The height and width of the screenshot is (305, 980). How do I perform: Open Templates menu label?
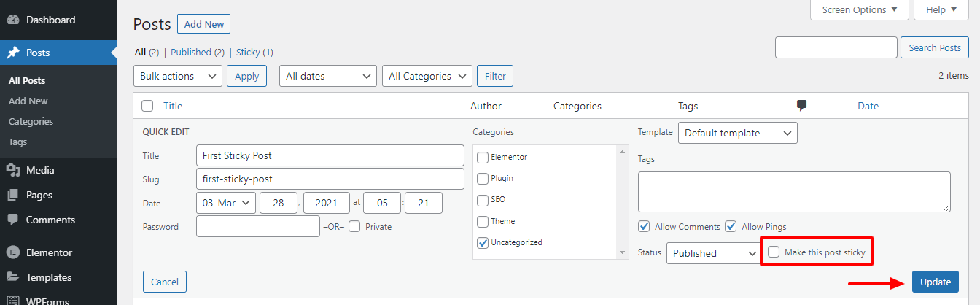(x=49, y=277)
